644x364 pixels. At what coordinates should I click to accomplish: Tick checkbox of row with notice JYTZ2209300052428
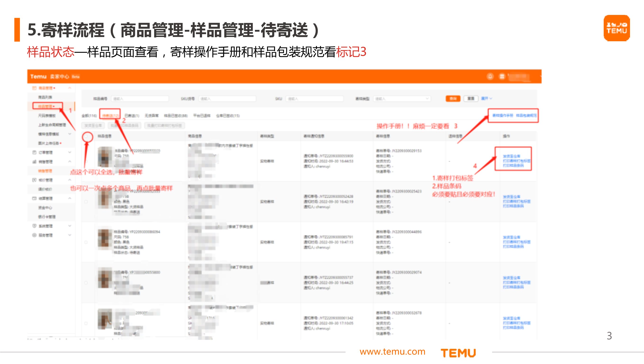pyautogui.click(x=86, y=202)
